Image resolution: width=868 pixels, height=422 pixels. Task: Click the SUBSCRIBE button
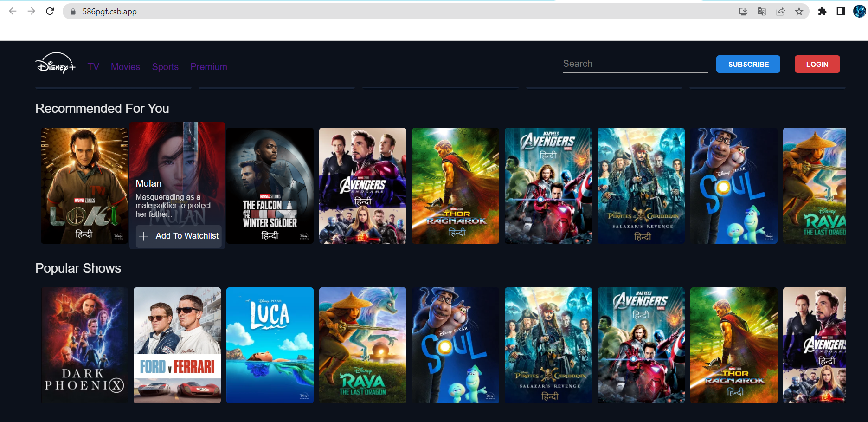748,64
